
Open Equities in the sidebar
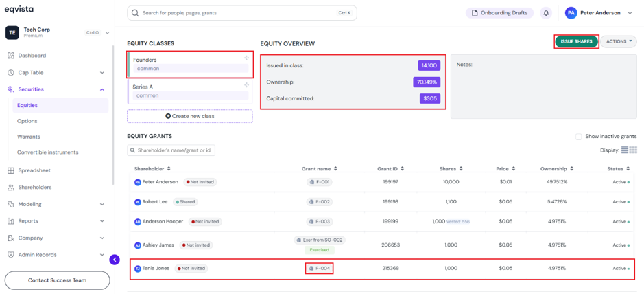pos(60,105)
